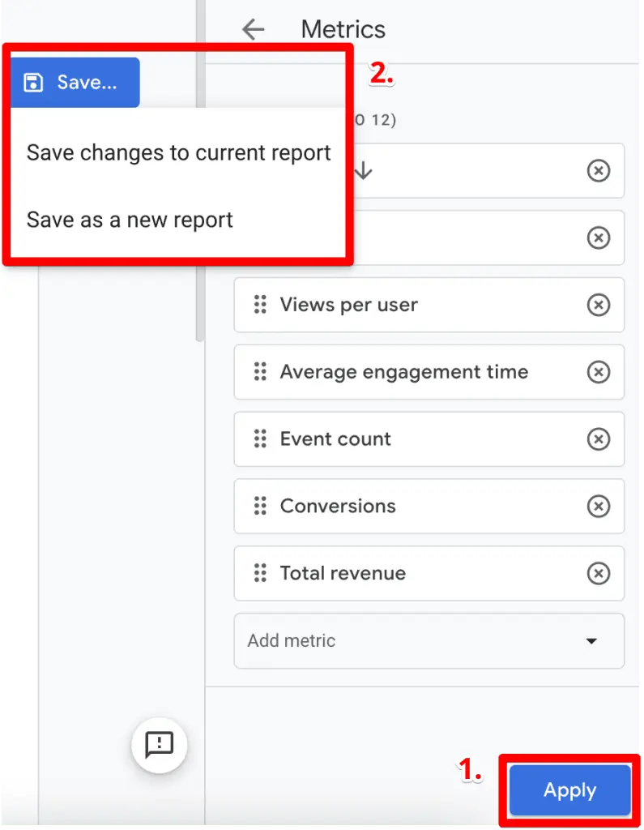This screenshot has height=830, width=644.
Task: Select Save changes to current report
Action: point(178,152)
